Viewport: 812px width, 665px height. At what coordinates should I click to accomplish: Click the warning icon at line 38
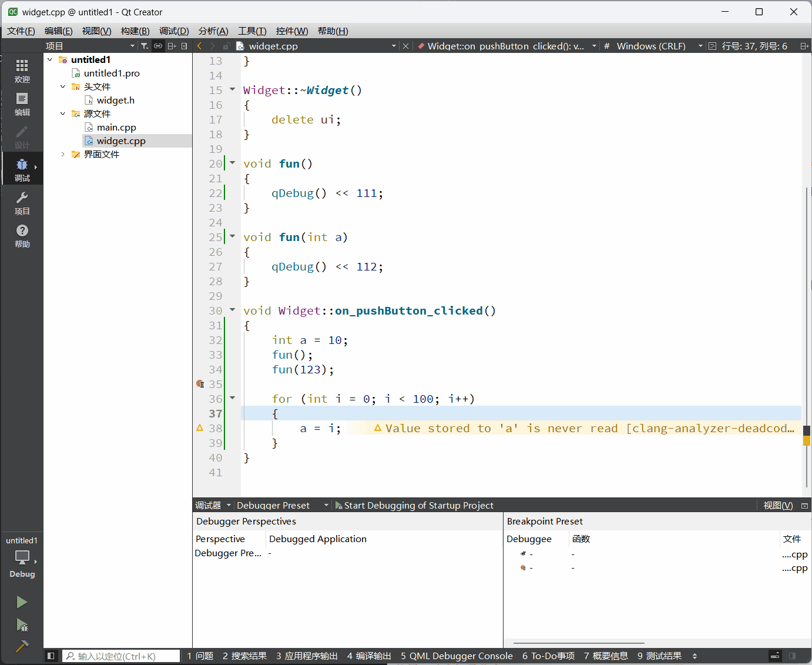pyautogui.click(x=200, y=428)
